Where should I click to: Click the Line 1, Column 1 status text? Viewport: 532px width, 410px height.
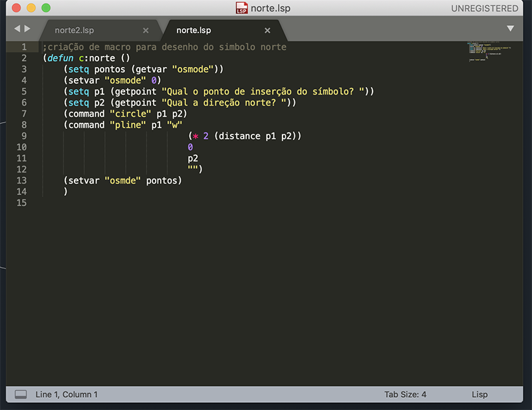coord(67,394)
